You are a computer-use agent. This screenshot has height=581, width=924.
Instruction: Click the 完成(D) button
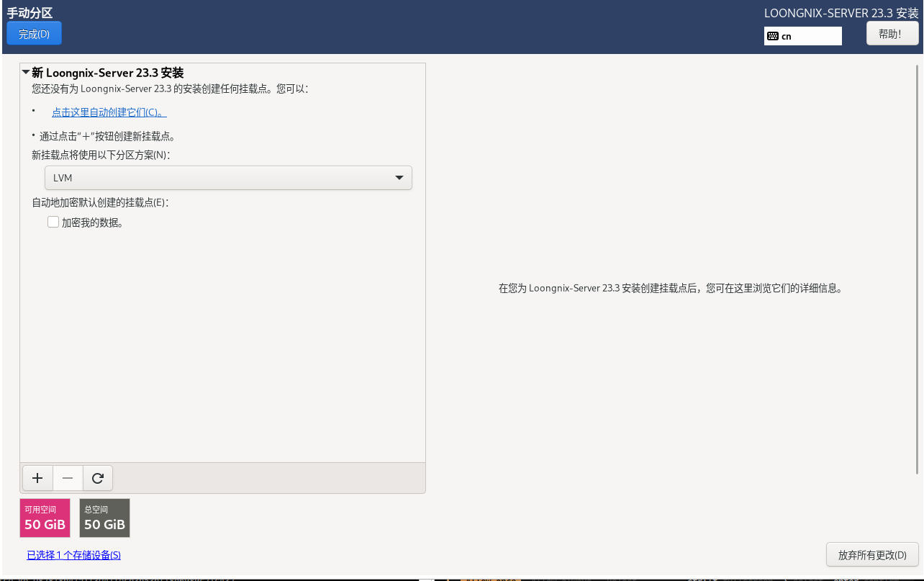click(x=34, y=33)
